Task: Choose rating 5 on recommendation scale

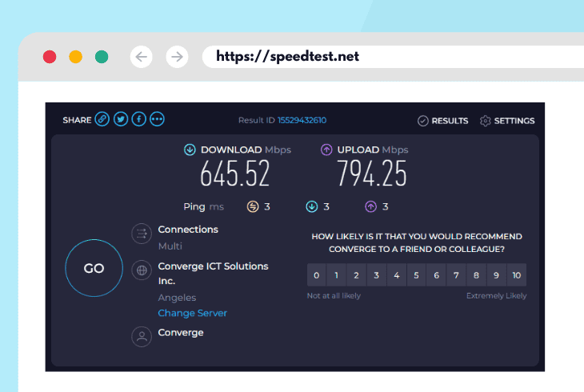Action: (x=416, y=275)
